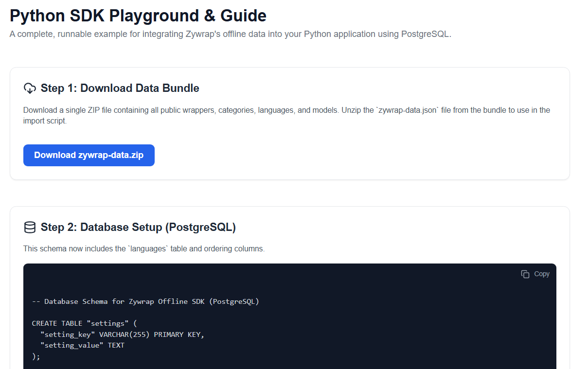Click the cloud download icon beside Step 1
This screenshot has width=588, height=369.
coord(30,88)
